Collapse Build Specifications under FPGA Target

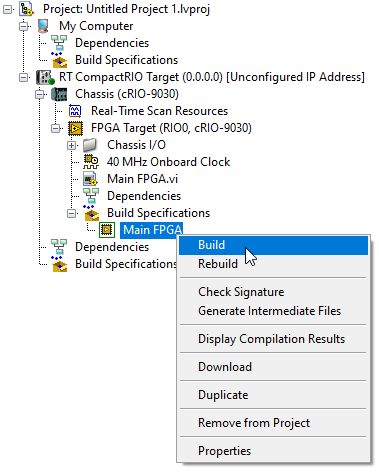pyautogui.click(x=72, y=214)
